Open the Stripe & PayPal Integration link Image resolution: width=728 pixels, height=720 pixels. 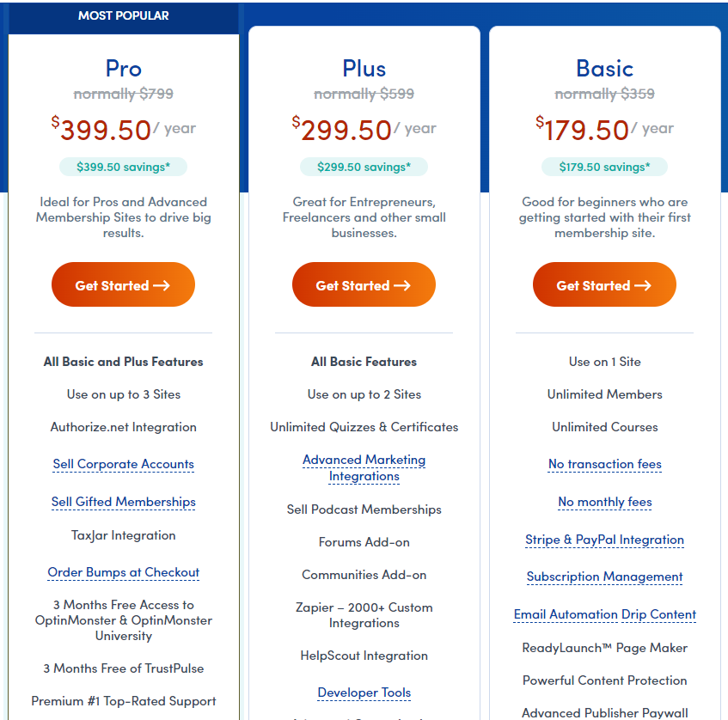605,540
